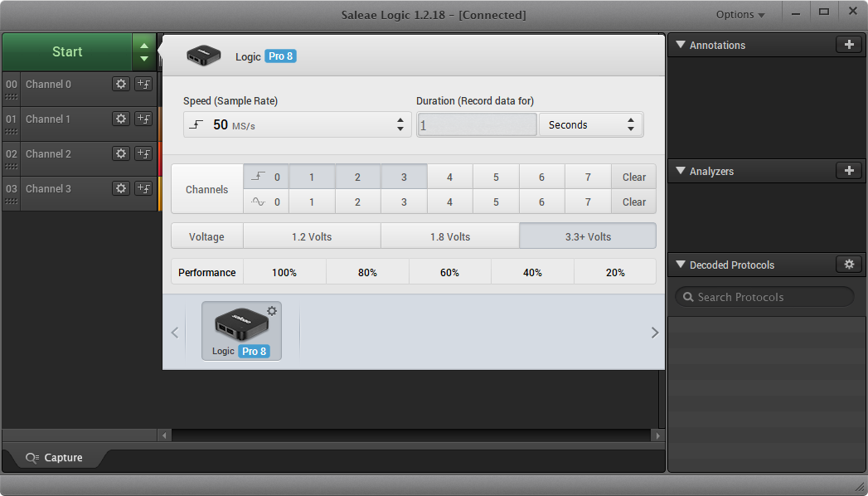Add a new annotation with plus icon
Image resolution: width=868 pixels, height=496 pixels.
click(849, 45)
